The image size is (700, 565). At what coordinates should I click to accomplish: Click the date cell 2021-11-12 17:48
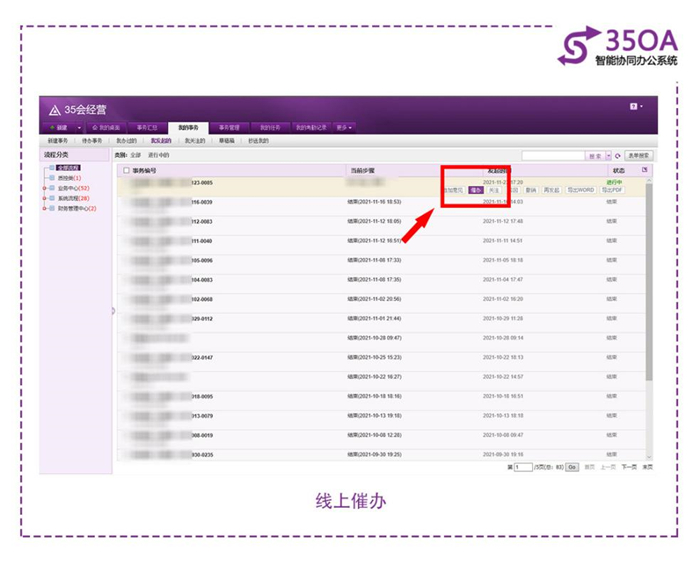[x=503, y=221]
